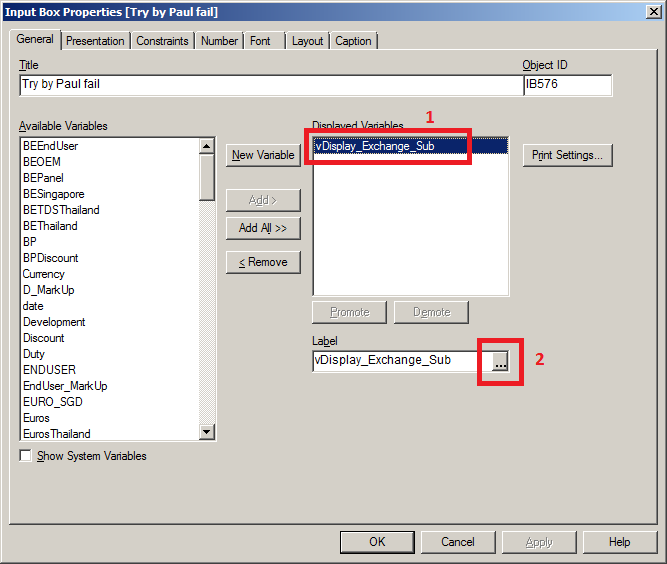Open the Constraints tab
667x564 pixels.
coord(162,41)
